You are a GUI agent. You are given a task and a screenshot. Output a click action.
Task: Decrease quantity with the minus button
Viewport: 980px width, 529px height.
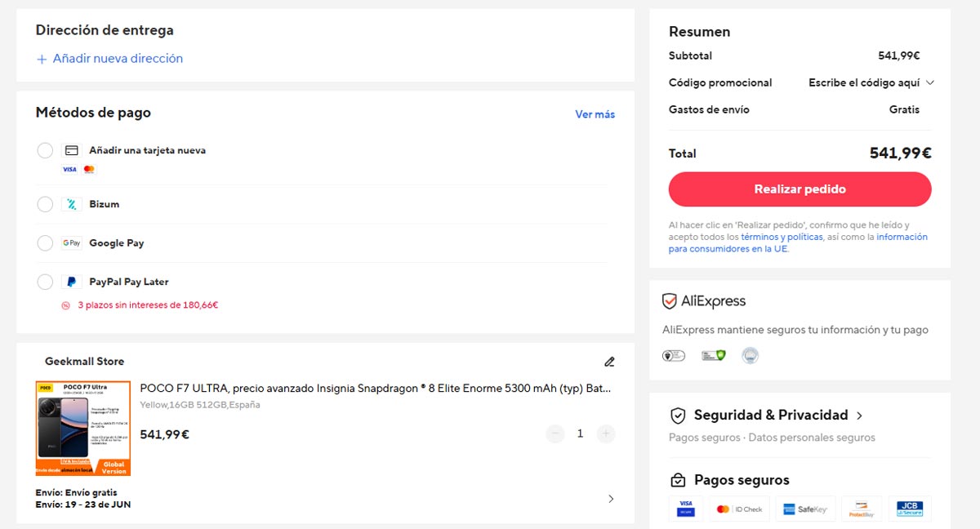point(555,433)
